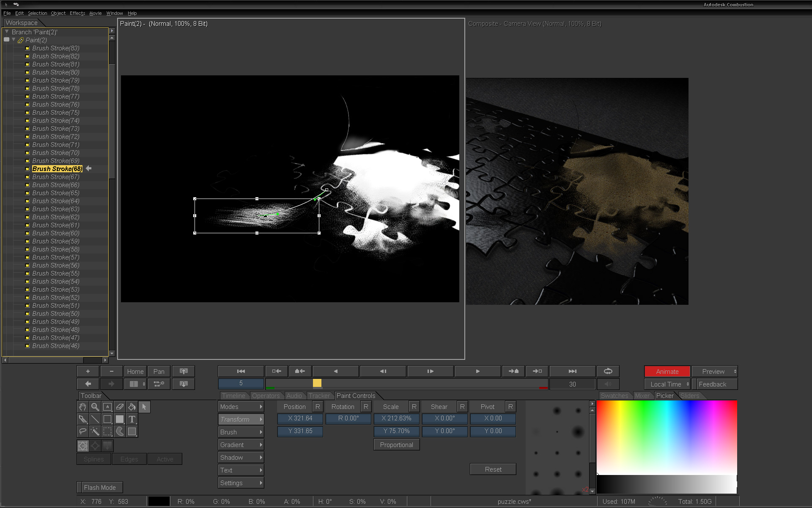This screenshot has height=508, width=812.
Task: Select the Eraser tool
Action: (x=120, y=407)
